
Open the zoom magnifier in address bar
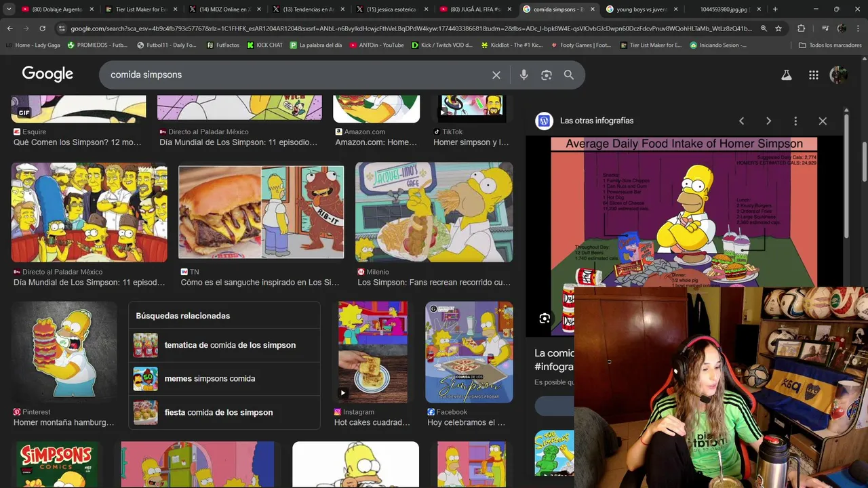tap(764, 28)
